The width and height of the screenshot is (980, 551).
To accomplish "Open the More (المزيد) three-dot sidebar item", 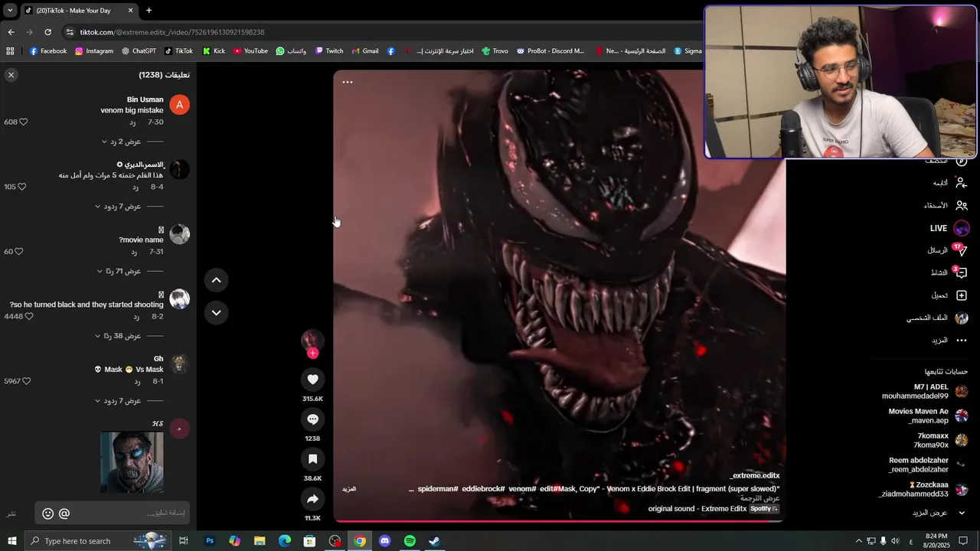I will (949, 340).
